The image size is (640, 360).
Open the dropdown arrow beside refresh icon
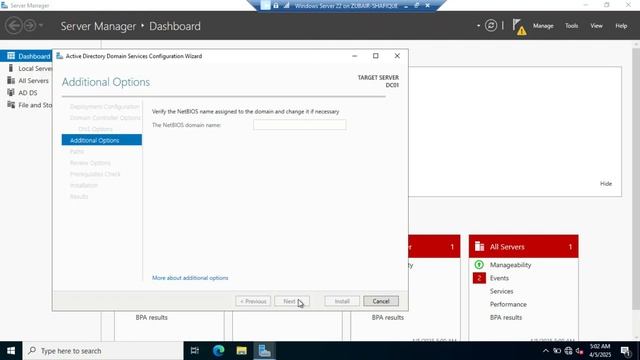[478, 26]
